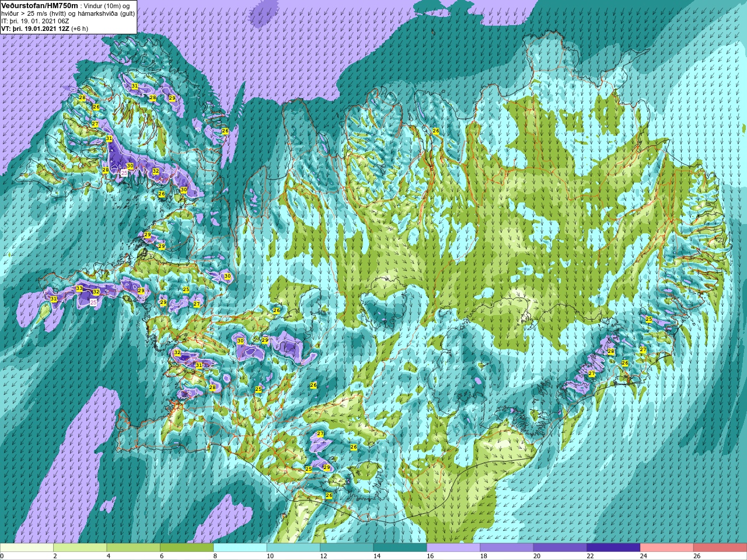This screenshot has width=747, height=560.
Task: Click the 14–16 m/s dark teal legend swatch
Action: click(400, 548)
